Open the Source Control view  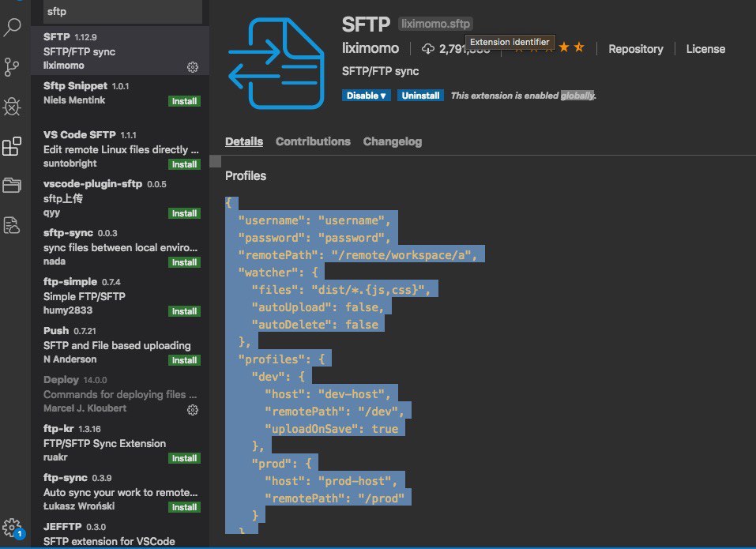pos(12,67)
